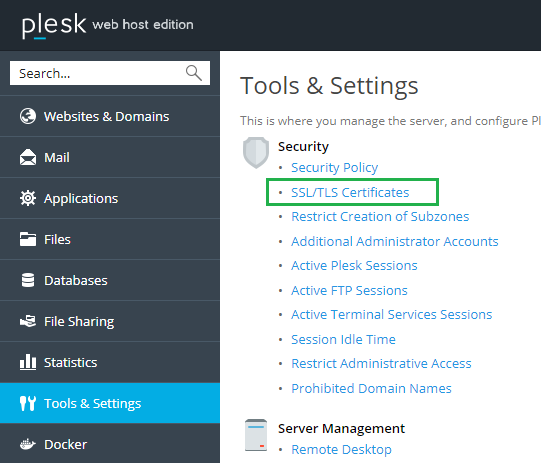Open the Tools & Settings menu item
The width and height of the screenshot is (541, 463).
pyautogui.click(x=110, y=403)
